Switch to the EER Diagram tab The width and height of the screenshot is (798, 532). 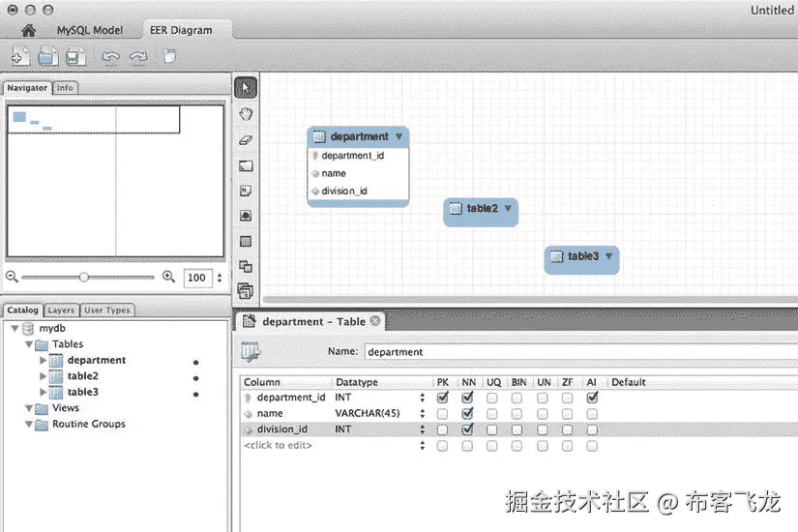point(181,31)
